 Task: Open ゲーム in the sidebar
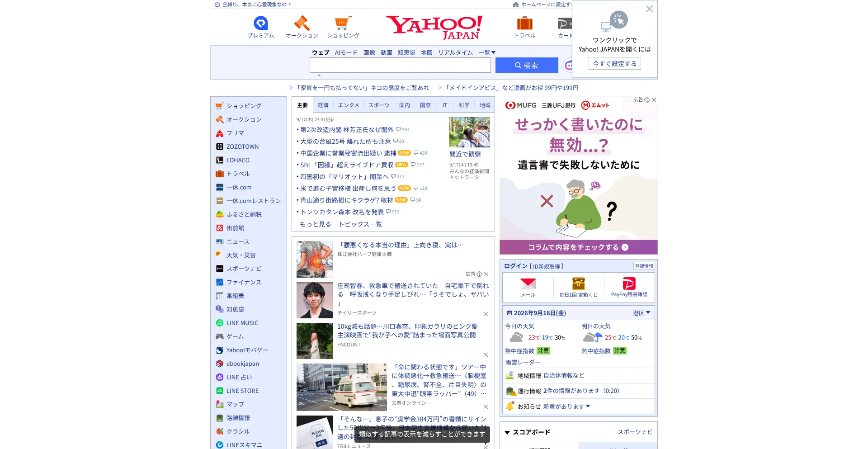(x=235, y=336)
